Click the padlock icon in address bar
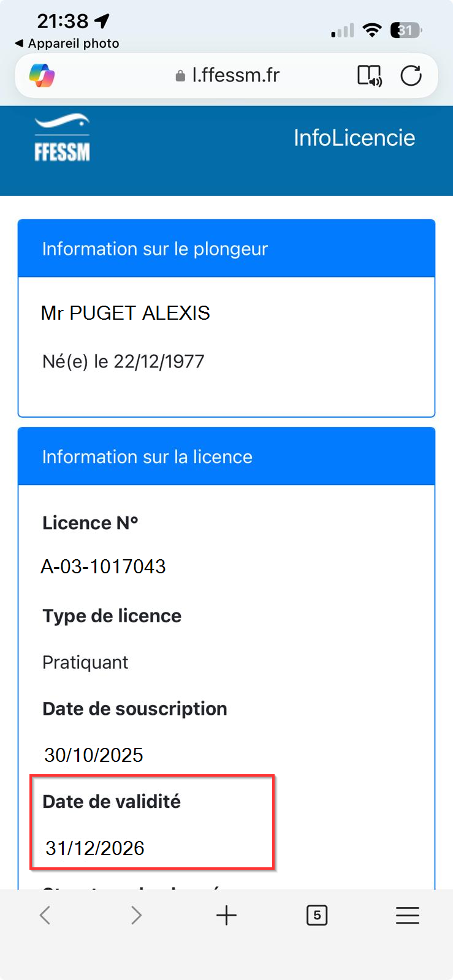 pos(180,75)
